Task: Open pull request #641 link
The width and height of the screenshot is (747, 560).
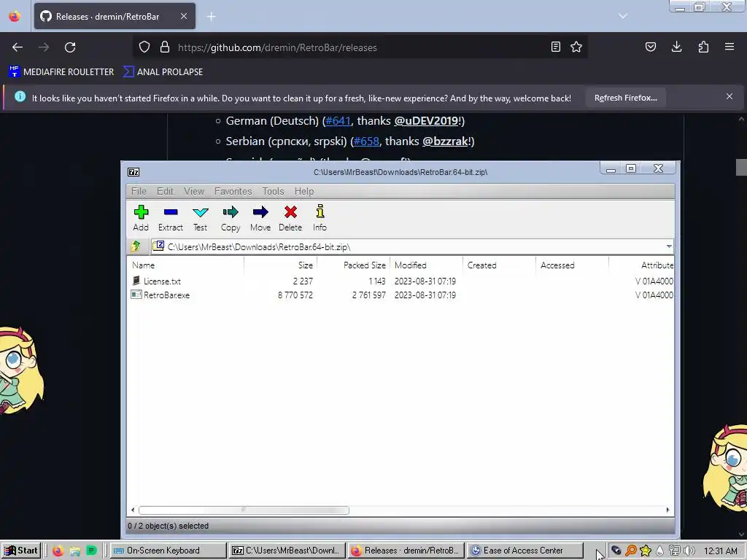Action: 338,121
